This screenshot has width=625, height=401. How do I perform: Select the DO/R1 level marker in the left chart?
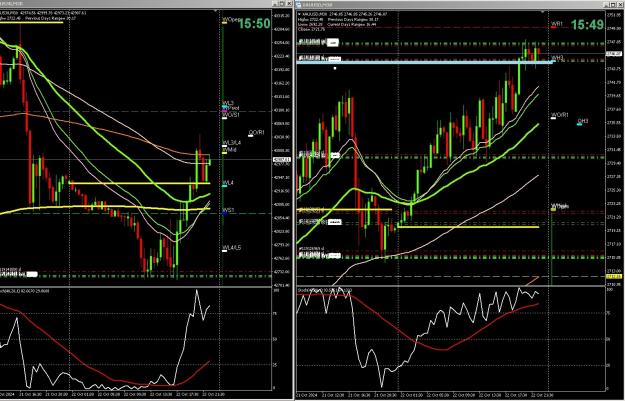tap(256, 133)
